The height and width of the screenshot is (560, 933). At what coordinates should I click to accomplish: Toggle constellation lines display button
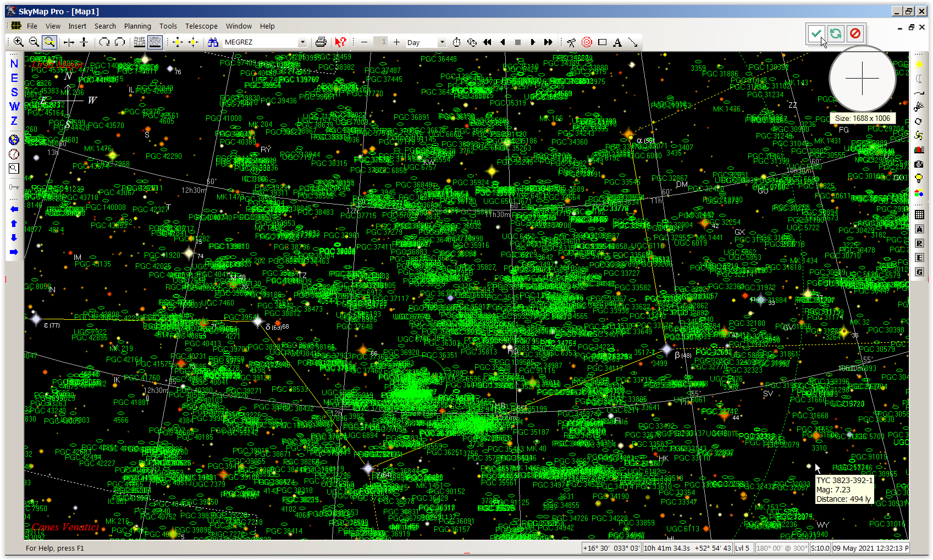(x=155, y=42)
